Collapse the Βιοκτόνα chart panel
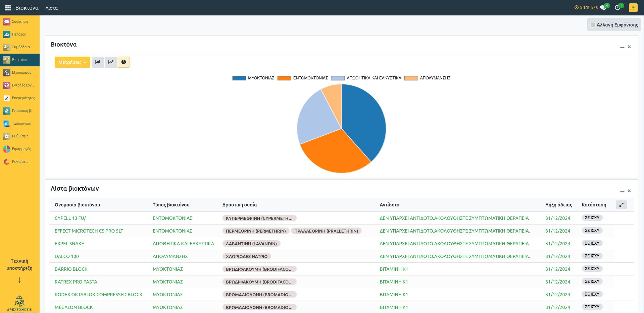Screen dimensions: 644x313 (x=622, y=47)
